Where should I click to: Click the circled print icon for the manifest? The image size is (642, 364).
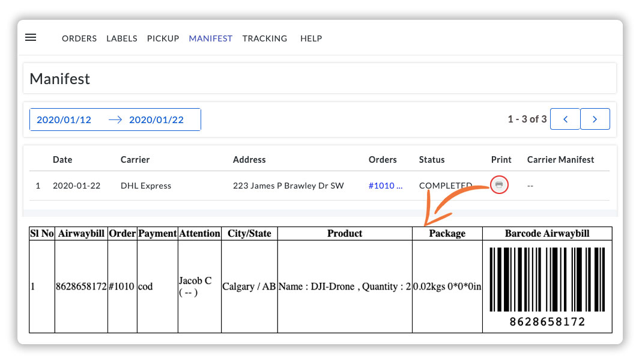[498, 185]
